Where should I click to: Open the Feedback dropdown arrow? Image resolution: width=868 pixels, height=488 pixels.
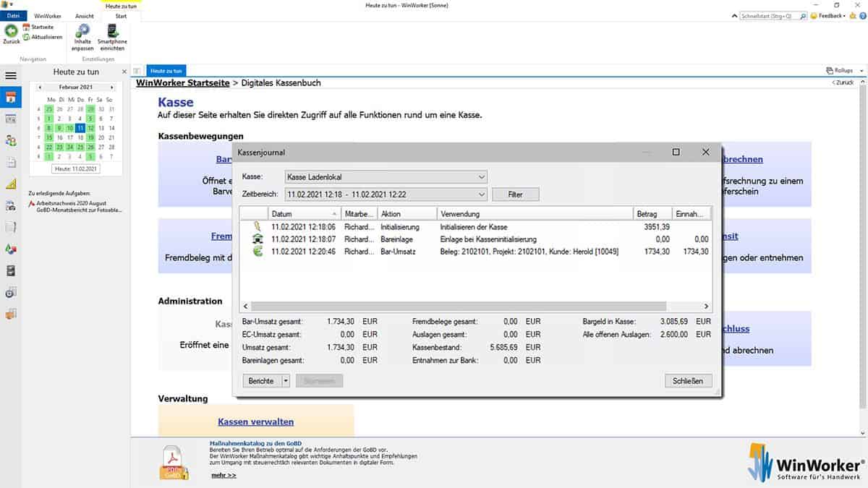click(844, 15)
